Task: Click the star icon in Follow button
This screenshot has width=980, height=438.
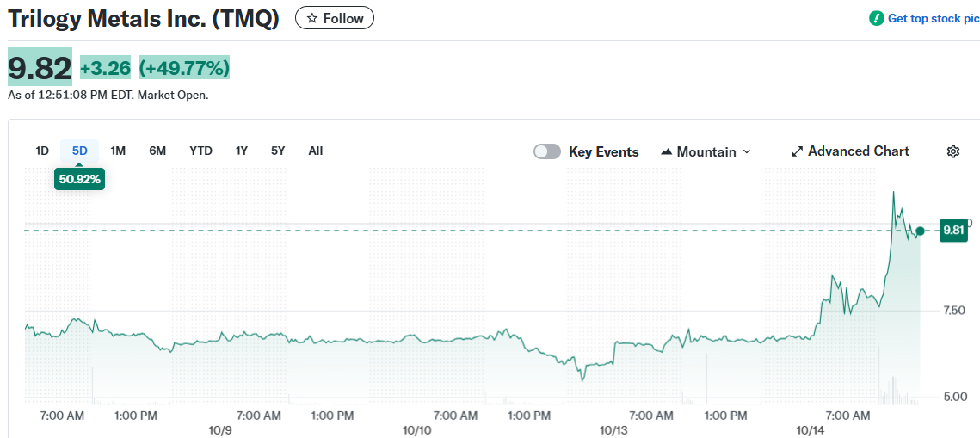Action: 311,18
